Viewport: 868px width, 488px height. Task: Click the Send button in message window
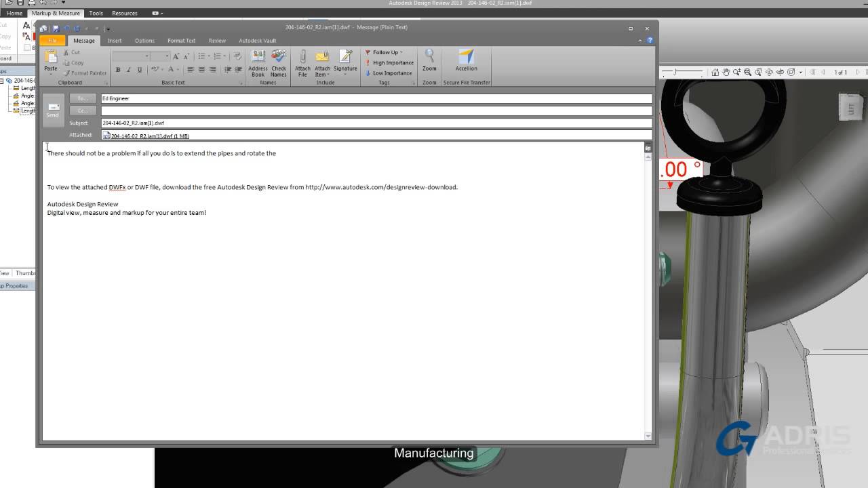53,109
